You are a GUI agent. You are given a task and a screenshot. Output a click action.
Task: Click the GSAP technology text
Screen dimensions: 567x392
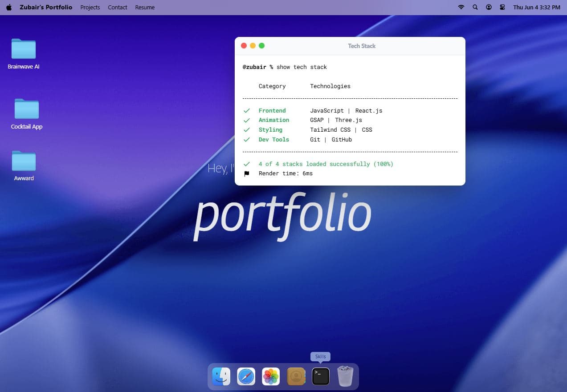point(317,120)
